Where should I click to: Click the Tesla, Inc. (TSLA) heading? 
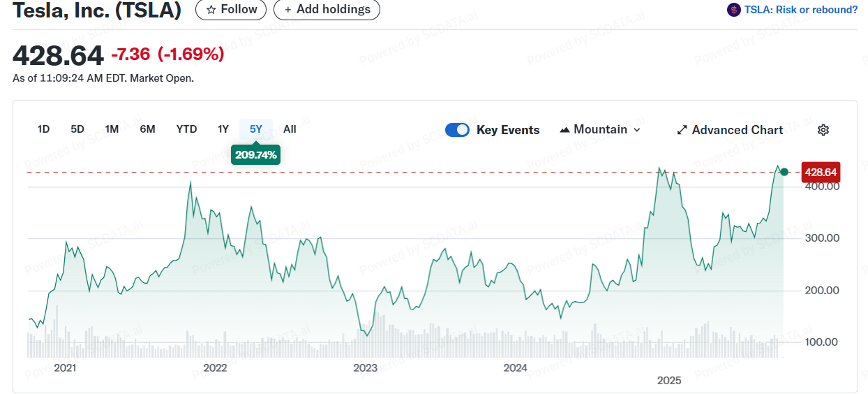tap(97, 10)
